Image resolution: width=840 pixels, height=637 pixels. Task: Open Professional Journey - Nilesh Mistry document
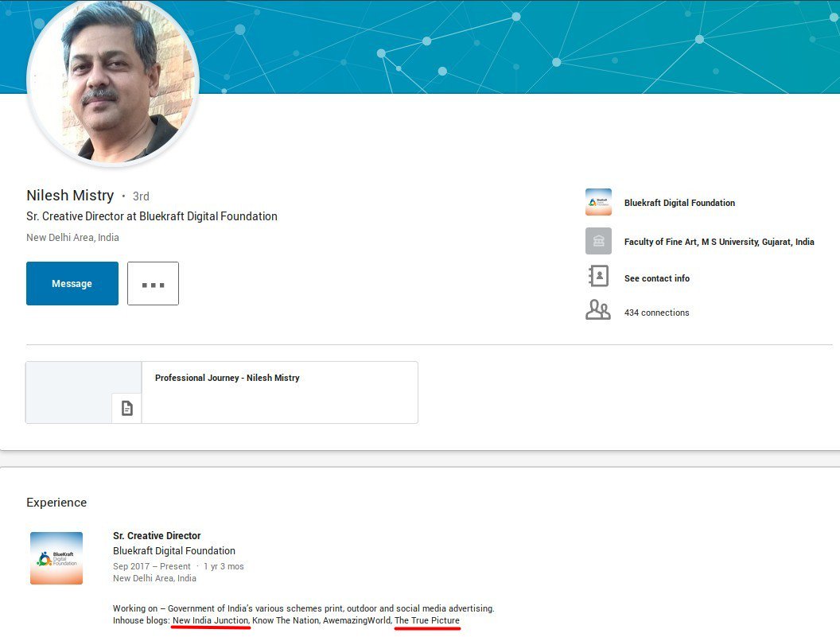click(227, 378)
